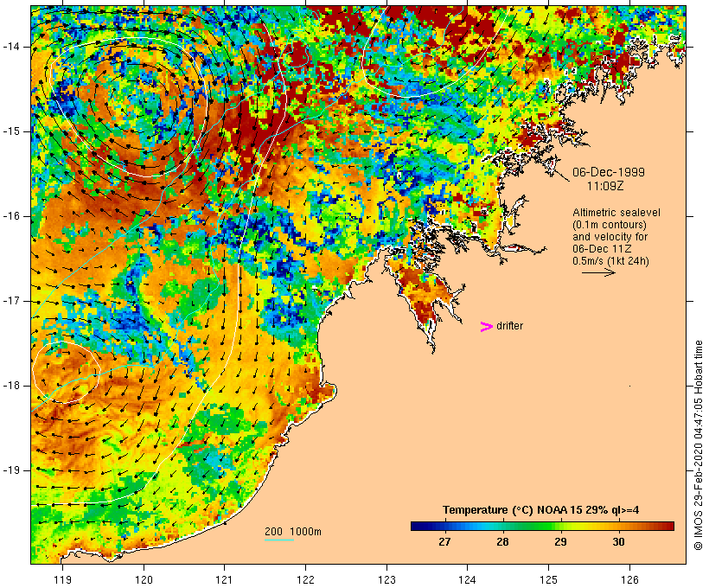
Task: Click the cyan bathymetry contour legend line
Action: pyautogui.click(x=279, y=540)
